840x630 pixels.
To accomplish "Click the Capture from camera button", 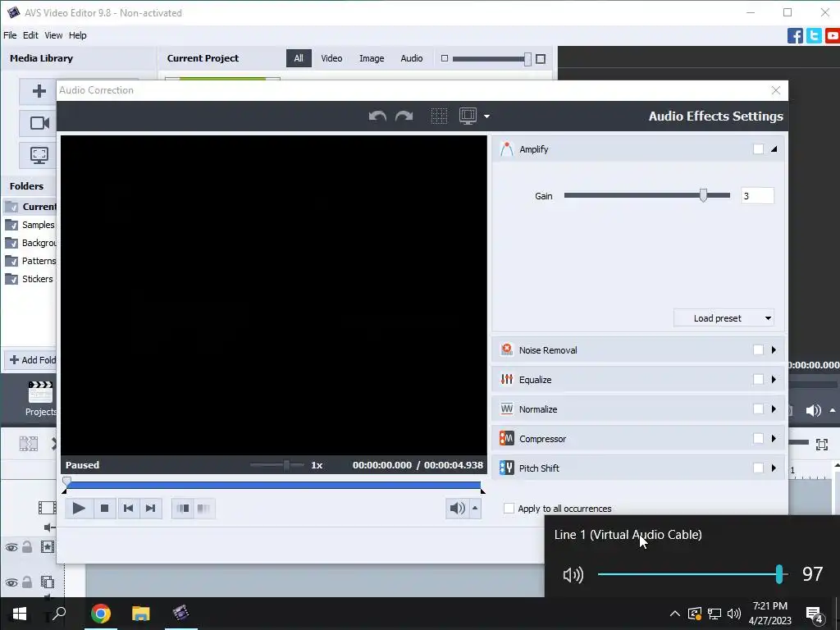I will pos(39,123).
